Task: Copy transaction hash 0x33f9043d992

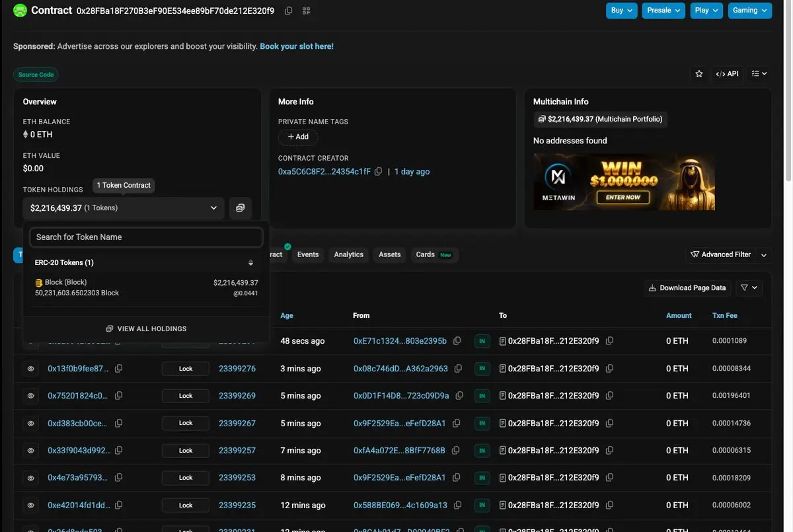Action: (119, 451)
